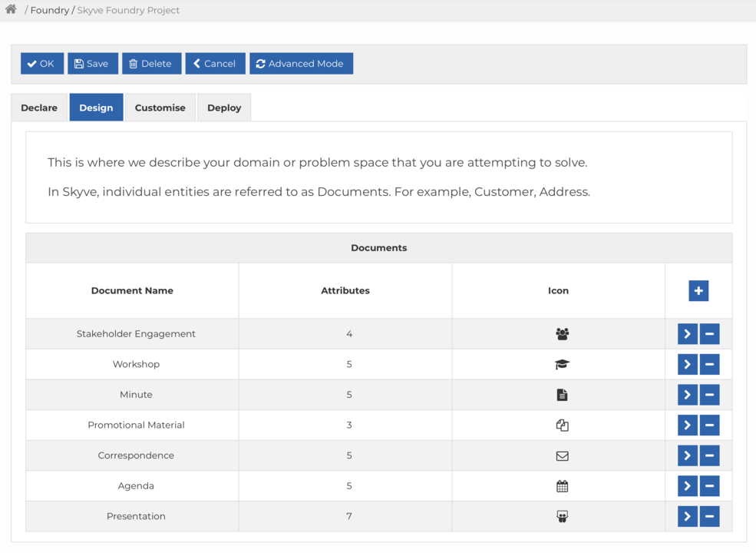Click the Correspondence envelope icon
This screenshot has height=553, width=756.
pos(562,456)
